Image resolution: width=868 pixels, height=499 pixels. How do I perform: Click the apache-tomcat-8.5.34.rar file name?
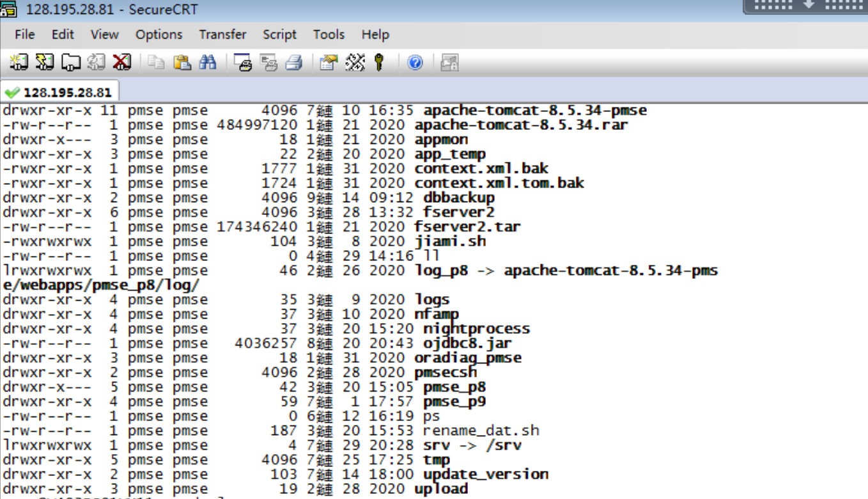pos(522,125)
